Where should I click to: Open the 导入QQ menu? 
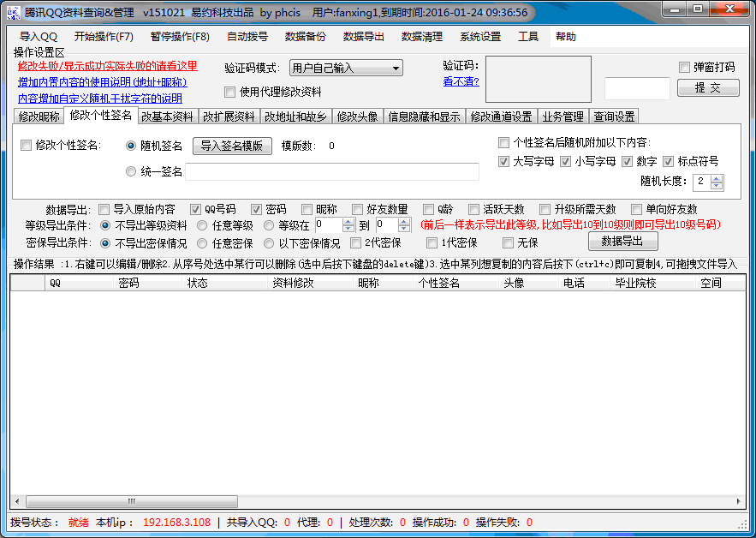[x=38, y=37]
